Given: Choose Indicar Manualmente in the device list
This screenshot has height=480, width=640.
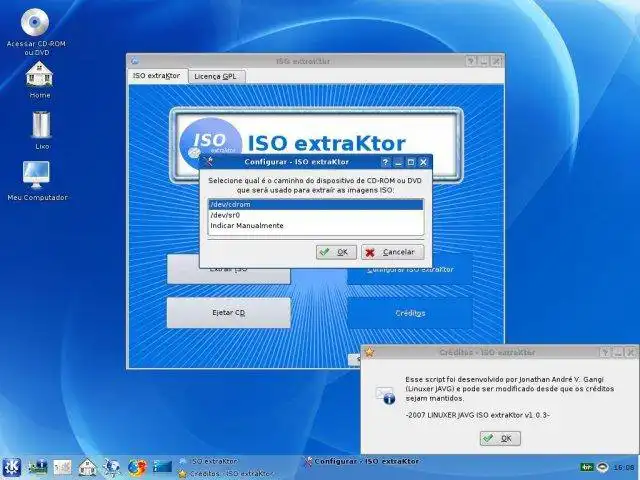Looking at the screenshot, I should coord(316,226).
